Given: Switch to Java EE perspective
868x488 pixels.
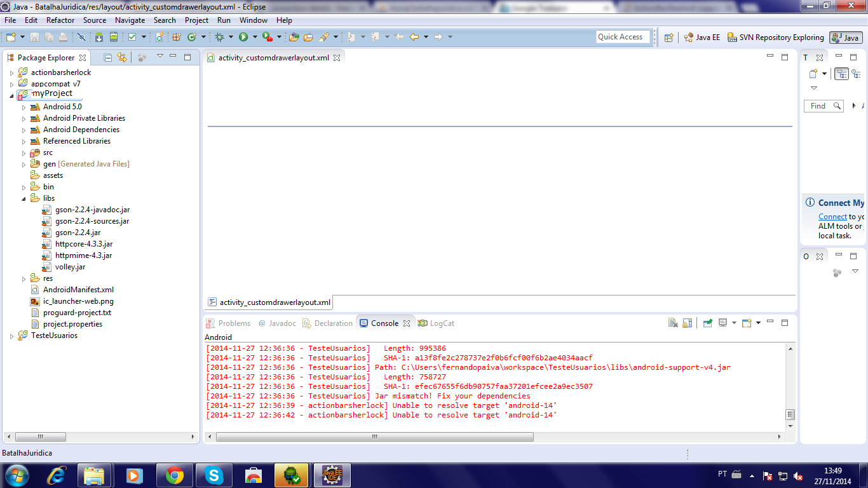Looking at the screenshot, I should click(702, 37).
